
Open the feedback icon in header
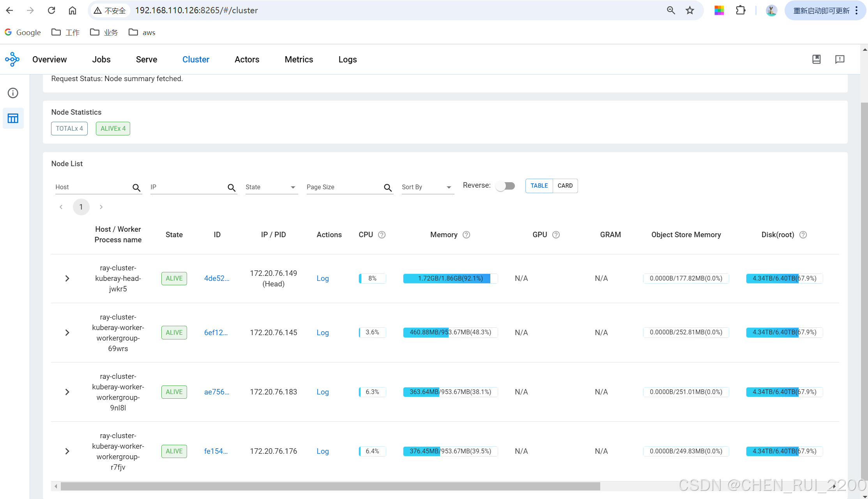[840, 59]
